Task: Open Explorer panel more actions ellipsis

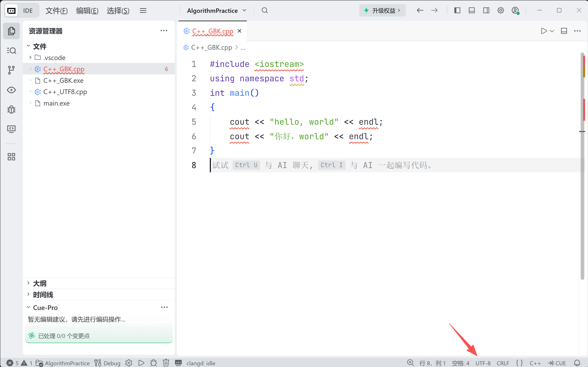Action: (x=164, y=31)
